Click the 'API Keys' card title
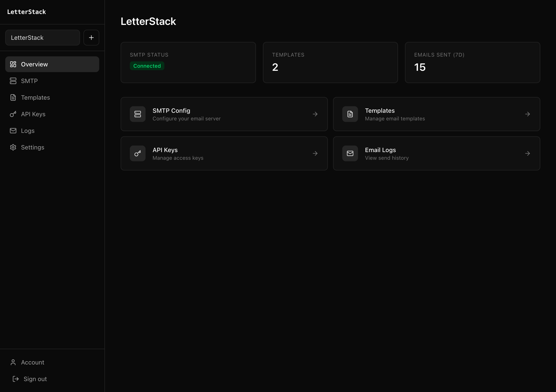This screenshot has width=556, height=392. (x=165, y=150)
